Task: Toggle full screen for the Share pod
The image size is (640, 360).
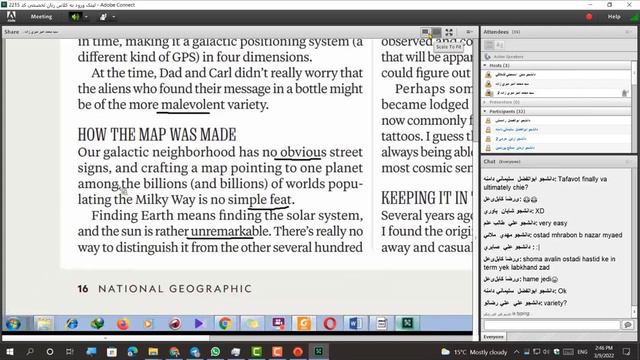Action: pos(449,32)
